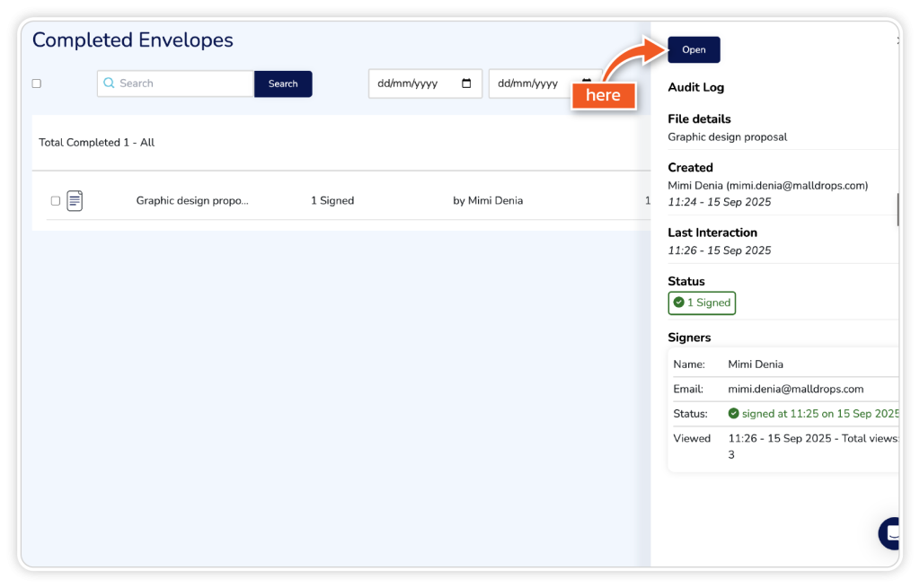Viewport: 920px width, 588px height.
Task: Tick the Graphic design proposal row checkbox
Action: (56, 201)
